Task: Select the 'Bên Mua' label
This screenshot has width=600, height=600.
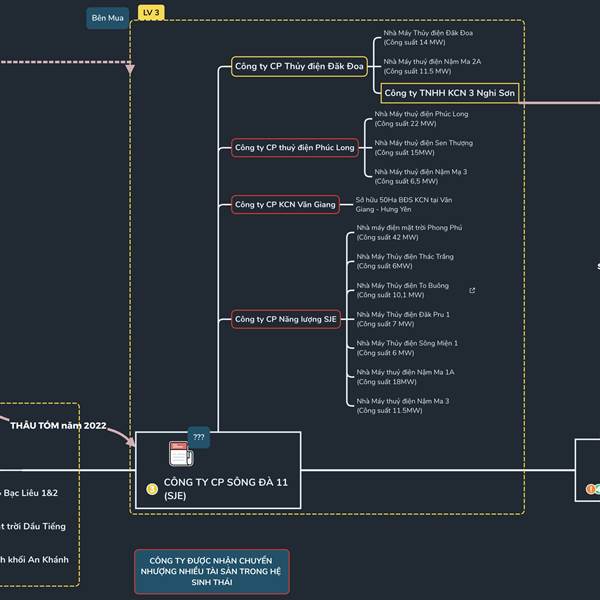Action: (x=108, y=18)
